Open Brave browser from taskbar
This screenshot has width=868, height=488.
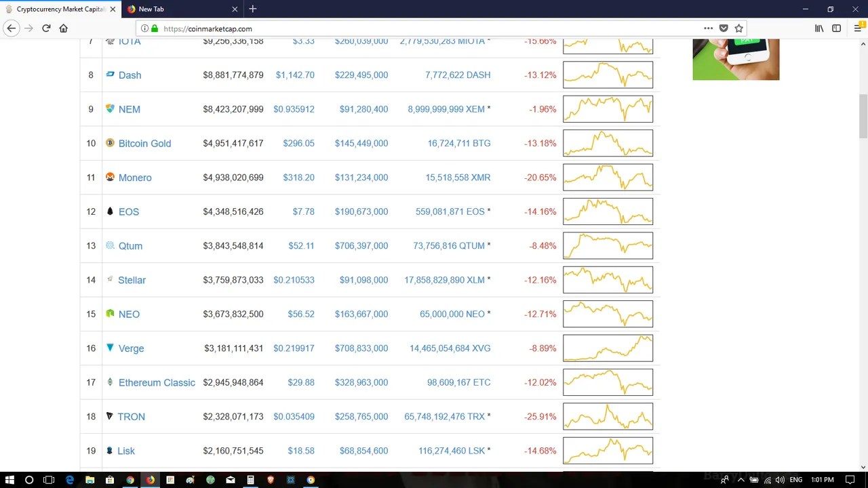[271, 480]
